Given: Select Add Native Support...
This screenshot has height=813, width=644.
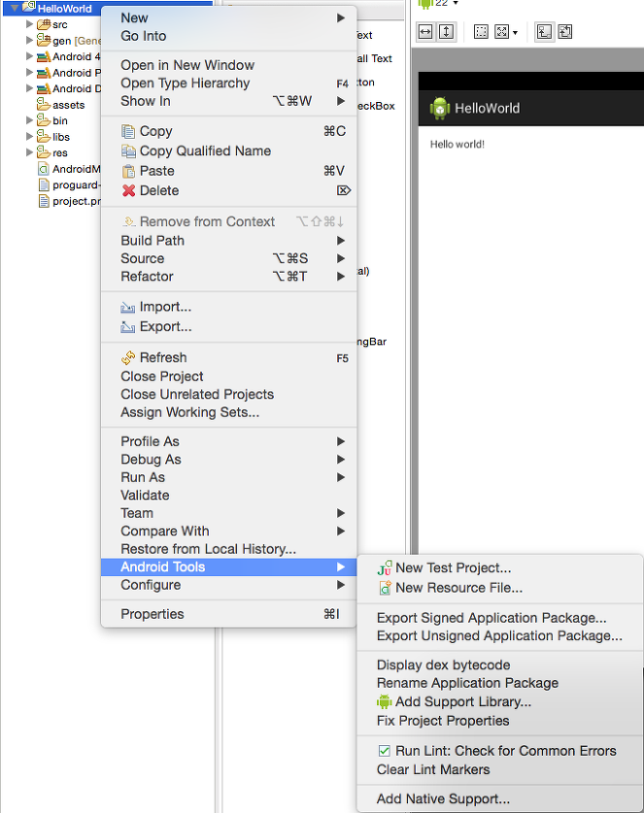Looking at the screenshot, I should click(x=500, y=799).
